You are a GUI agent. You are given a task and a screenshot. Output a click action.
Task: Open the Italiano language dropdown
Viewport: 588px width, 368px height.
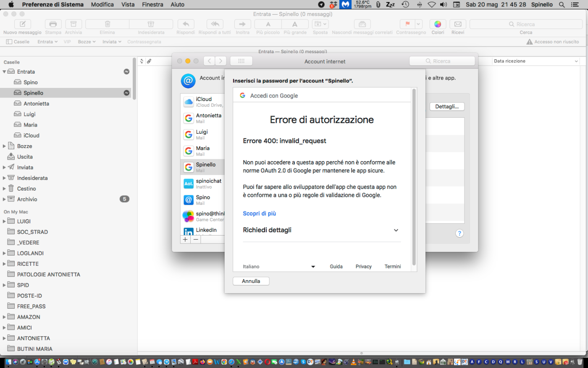pyautogui.click(x=279, y=267)
